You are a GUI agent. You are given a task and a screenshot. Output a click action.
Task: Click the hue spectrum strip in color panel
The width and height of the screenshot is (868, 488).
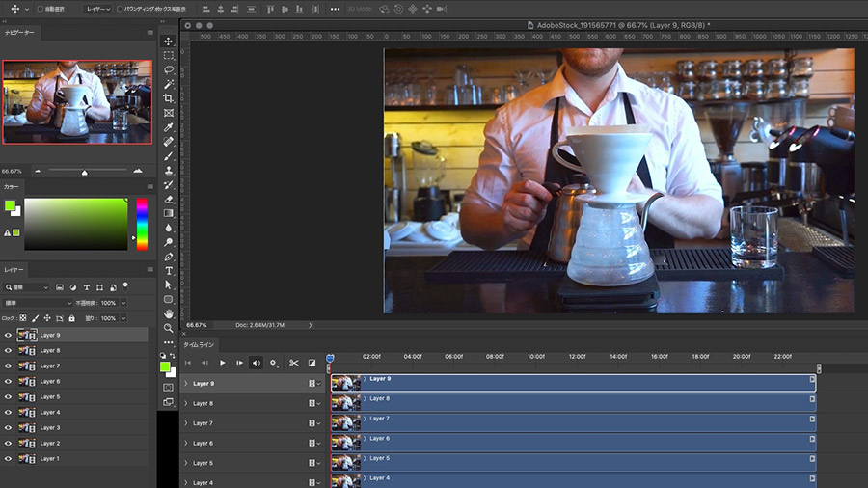(x=142, y=224)
